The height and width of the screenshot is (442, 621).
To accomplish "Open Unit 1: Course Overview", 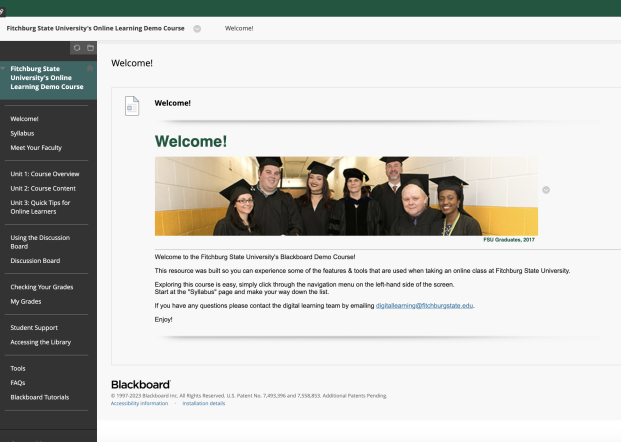I will tap(45, 174).
